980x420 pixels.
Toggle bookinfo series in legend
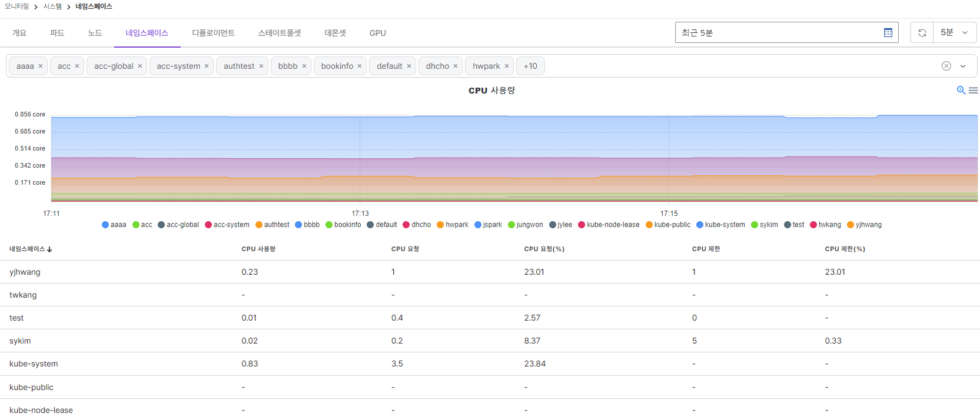point(343,225)
